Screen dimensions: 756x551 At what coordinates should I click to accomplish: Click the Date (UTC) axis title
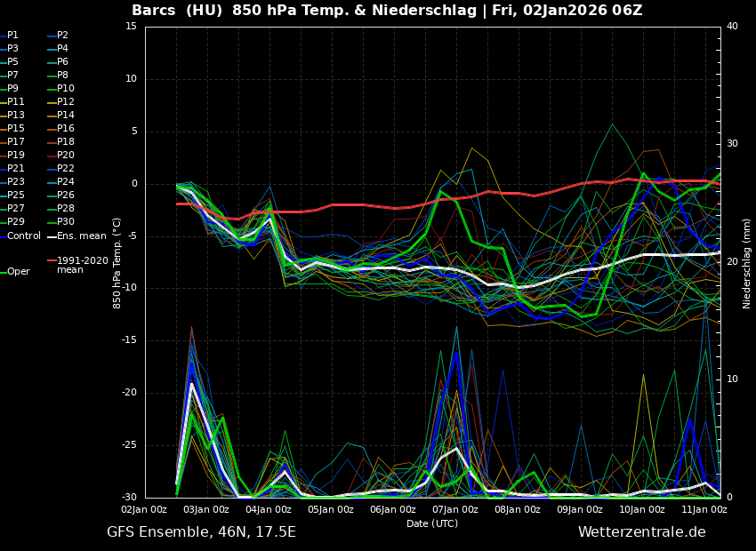[432, 523]
